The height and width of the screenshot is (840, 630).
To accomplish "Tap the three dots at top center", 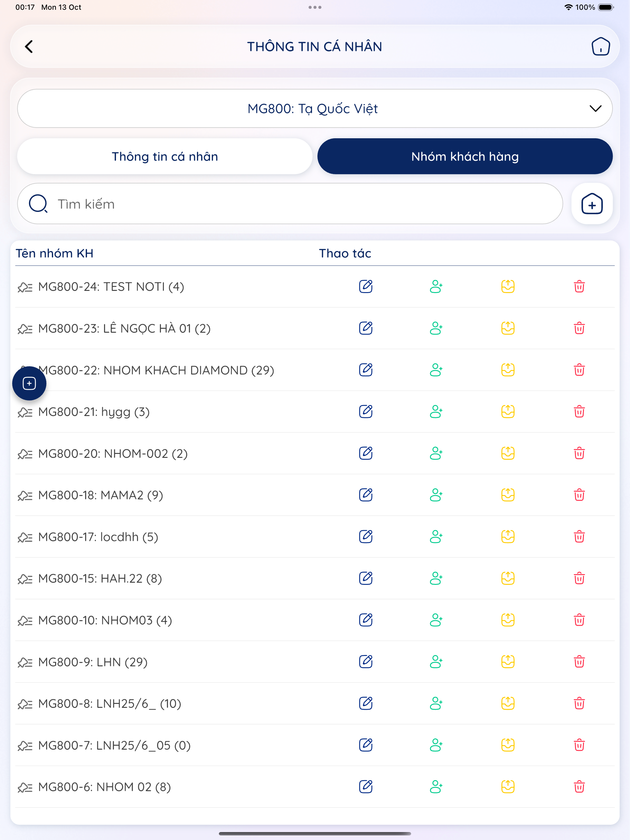I will coord(315,7).
